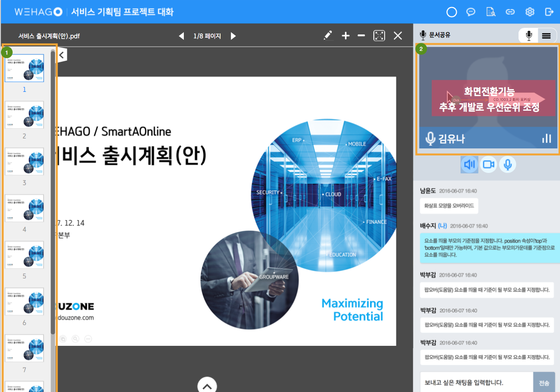
Task: Click the '1/8 페이지' page indicator
Action: 207,36
